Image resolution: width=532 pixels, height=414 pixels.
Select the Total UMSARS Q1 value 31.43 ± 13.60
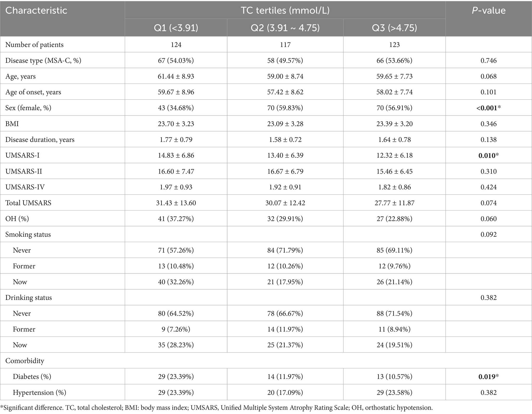click(x=176, y=203)
